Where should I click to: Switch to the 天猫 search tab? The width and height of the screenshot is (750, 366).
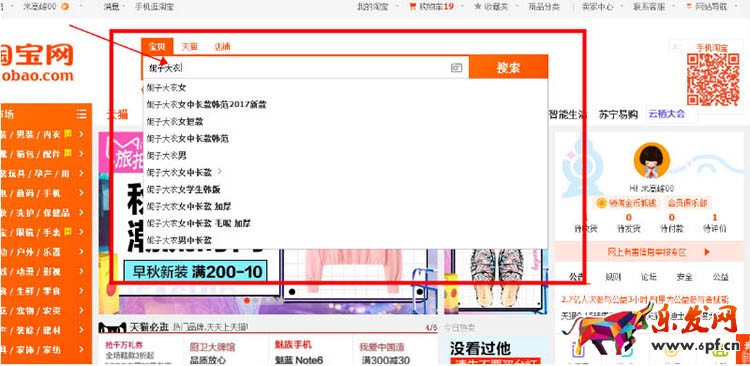[x=189, y=46]
